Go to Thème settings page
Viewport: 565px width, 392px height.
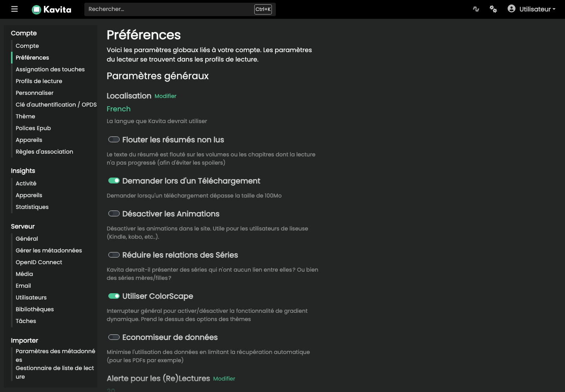(26, 116)
